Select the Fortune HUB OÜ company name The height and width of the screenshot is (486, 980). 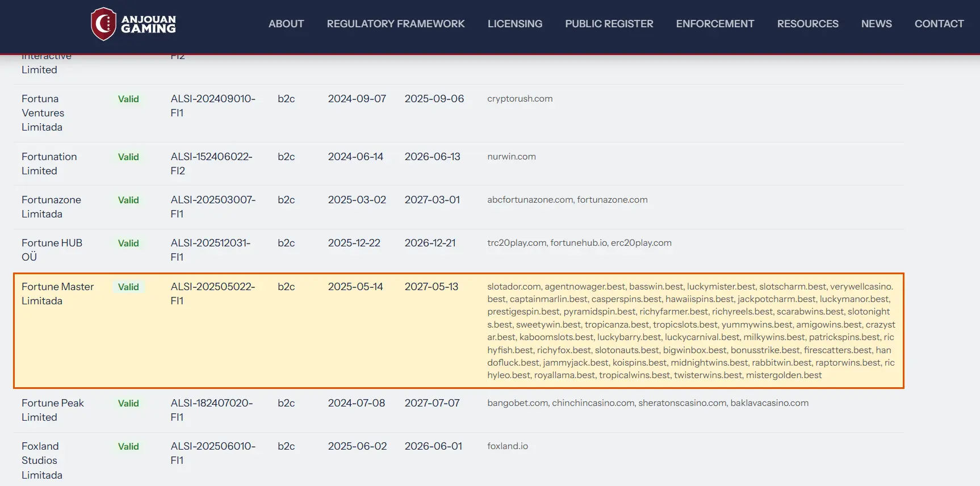(52, 250)
